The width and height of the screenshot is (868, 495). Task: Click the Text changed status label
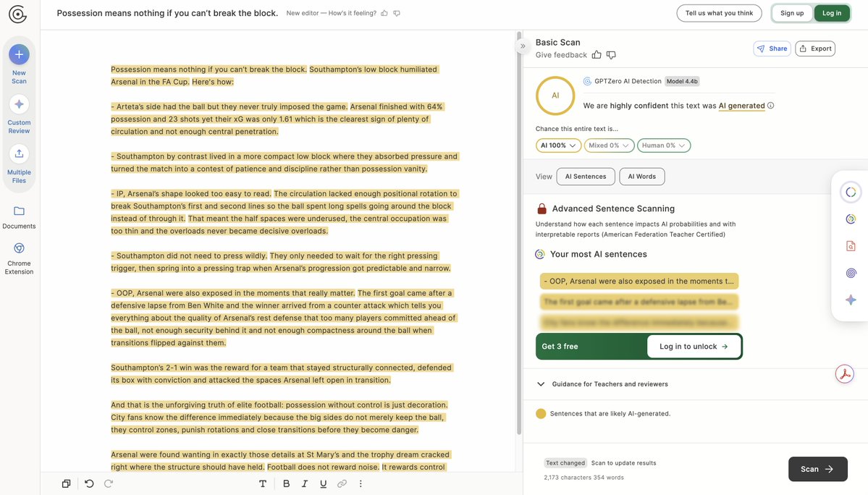click(565, 463)
